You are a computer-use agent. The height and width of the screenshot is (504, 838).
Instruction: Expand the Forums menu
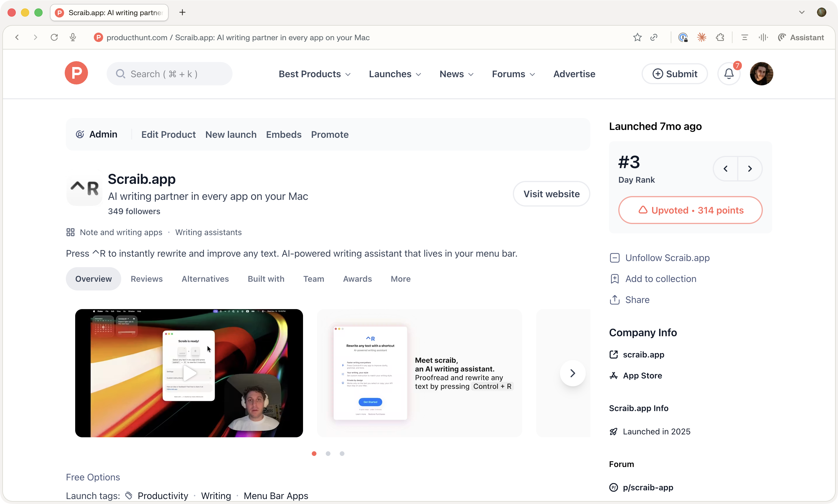513,74
